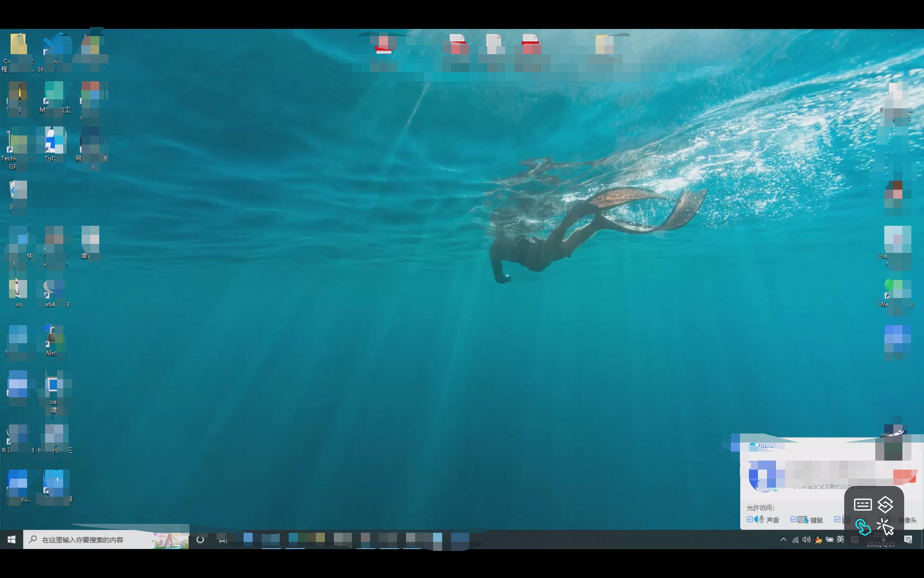Select the ToD desktop shortcut icon
Image resolution: width=924 pixels, height=578 pixels.
(x=55, y=144)
